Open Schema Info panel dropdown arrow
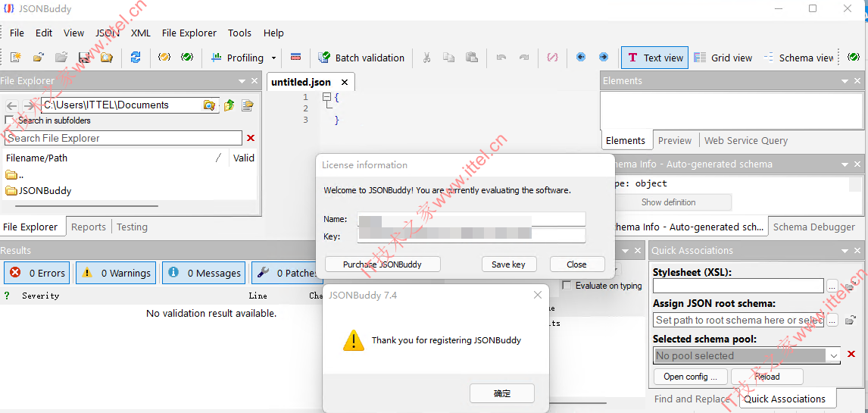868x413 pixels. [x=845, y=164]
